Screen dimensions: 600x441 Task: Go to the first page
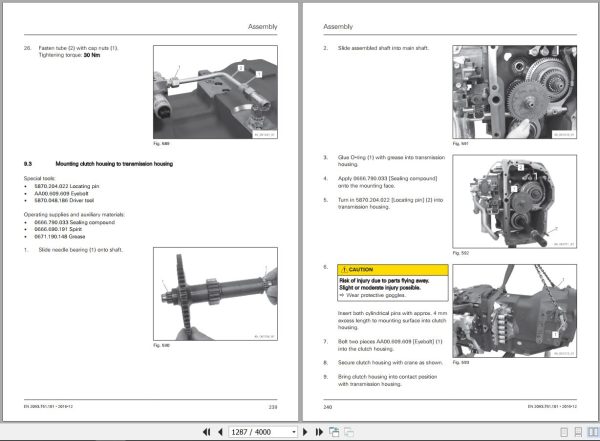coord(207,432)
